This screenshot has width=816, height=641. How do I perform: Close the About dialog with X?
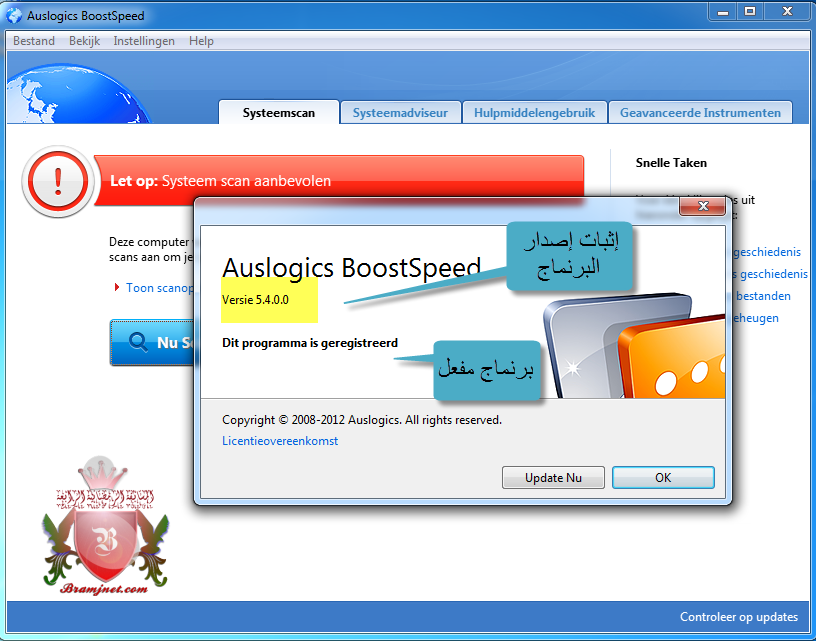(x=703, y=206)
